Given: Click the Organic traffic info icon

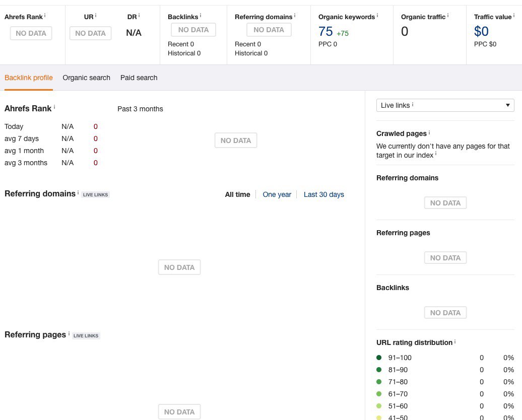Looking at the screenshot, I should point(448,15).
